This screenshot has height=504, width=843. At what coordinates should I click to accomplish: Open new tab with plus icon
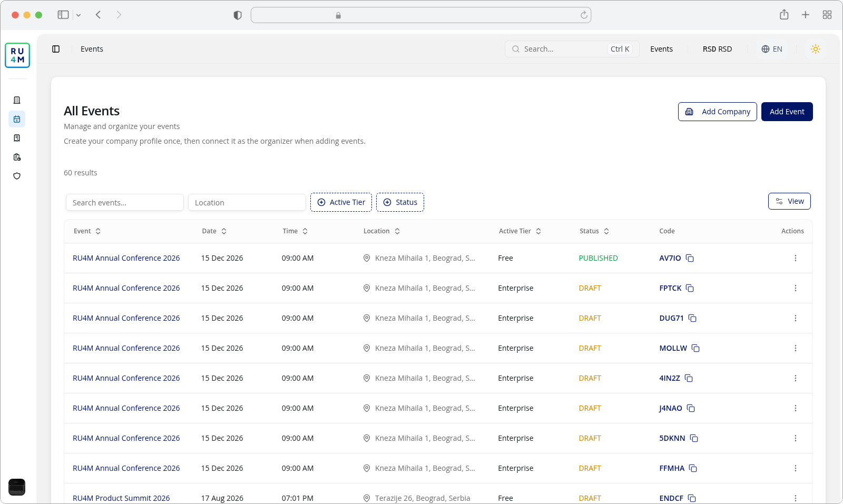(x=806, y=15)
